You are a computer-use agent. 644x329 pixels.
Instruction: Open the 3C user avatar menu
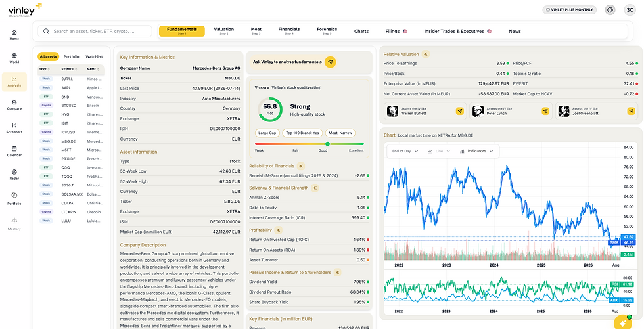pyautogui.click(x=630, y=10)
